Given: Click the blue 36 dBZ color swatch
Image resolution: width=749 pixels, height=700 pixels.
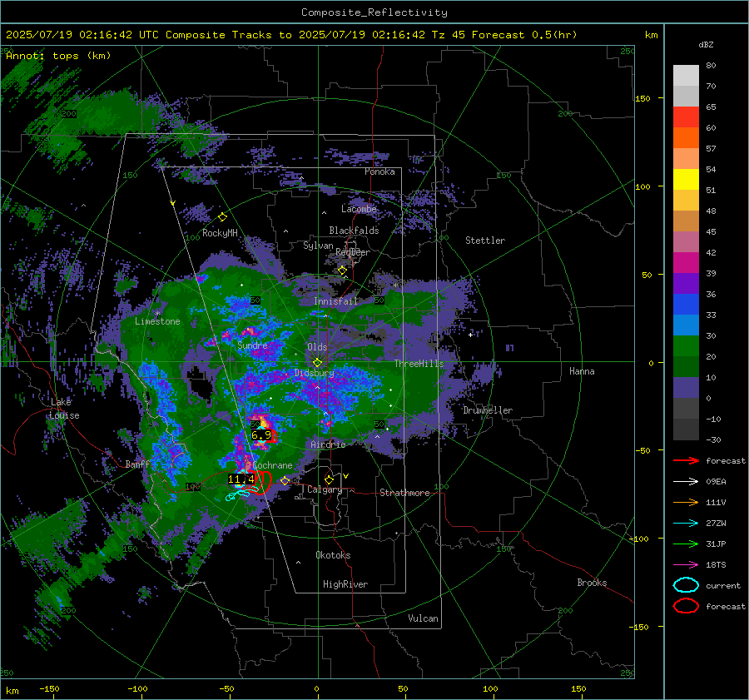Looking at the screenshot, I should coord(686,304).
